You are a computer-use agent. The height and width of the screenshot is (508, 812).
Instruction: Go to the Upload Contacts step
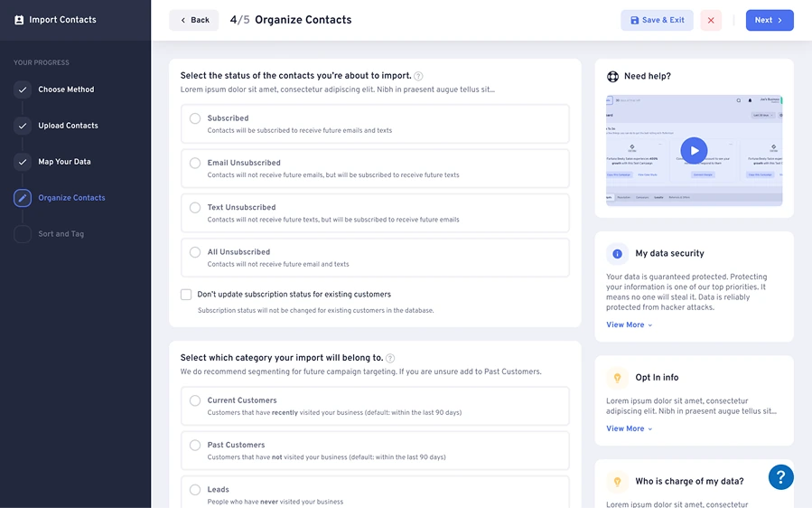(x=68, y=126)
